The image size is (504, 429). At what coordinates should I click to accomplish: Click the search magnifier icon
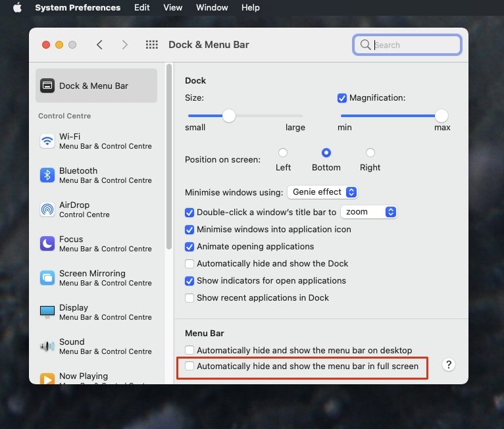tap(365, 45)
